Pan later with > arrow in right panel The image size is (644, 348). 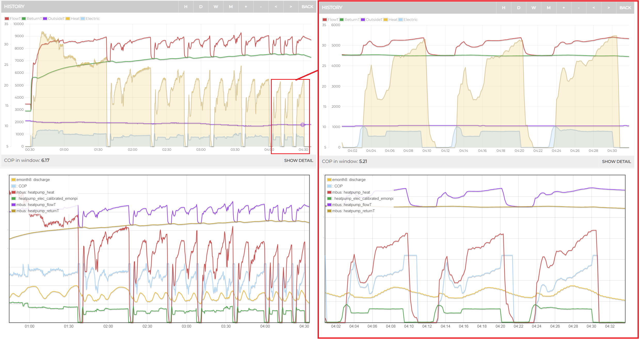(609, 8)
